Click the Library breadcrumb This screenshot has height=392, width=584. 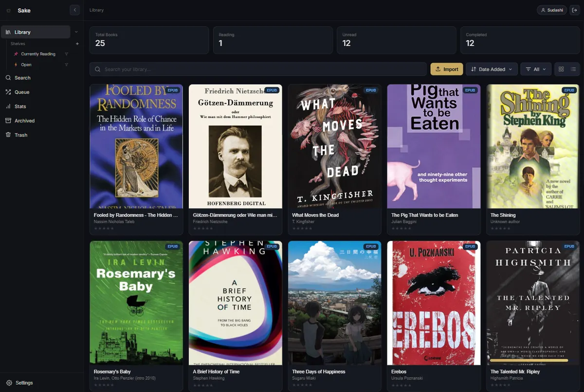coord(96,10)
